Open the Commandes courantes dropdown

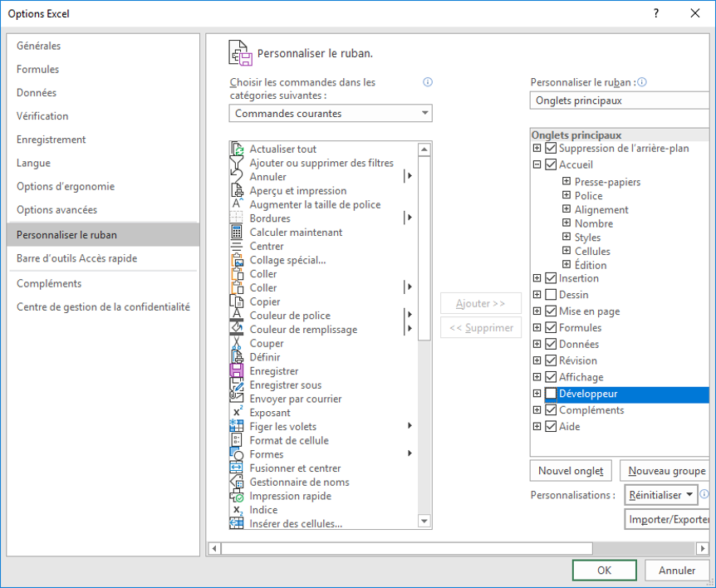(x=331, y=113)
